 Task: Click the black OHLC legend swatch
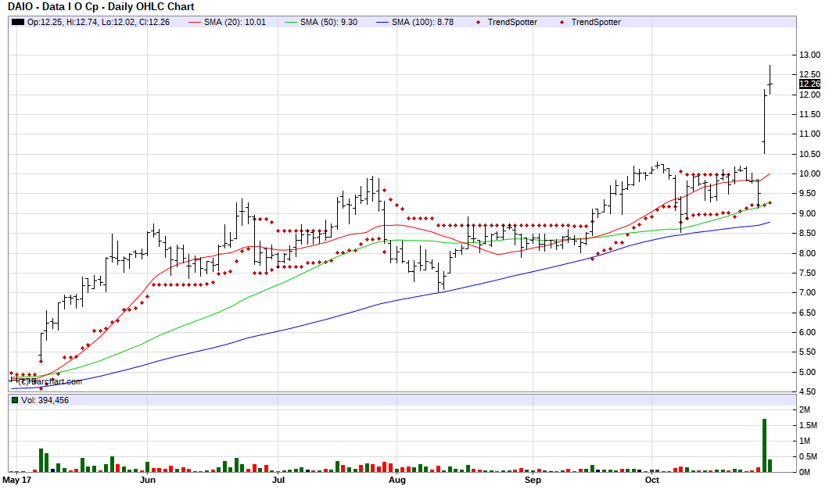(18, 22)
